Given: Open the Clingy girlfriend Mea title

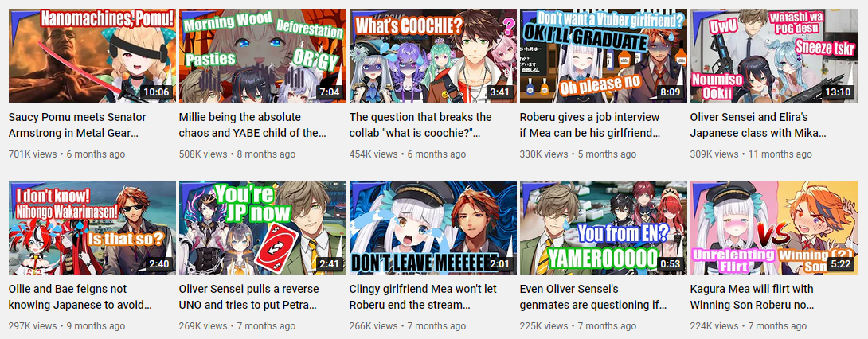Looking at the screenshot, I should point(424,297).
